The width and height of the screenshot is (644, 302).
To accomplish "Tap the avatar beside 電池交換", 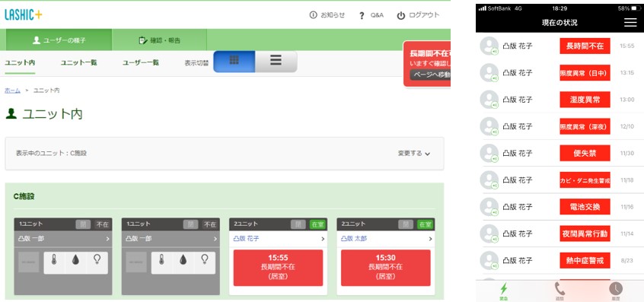I will pos(489,207).
